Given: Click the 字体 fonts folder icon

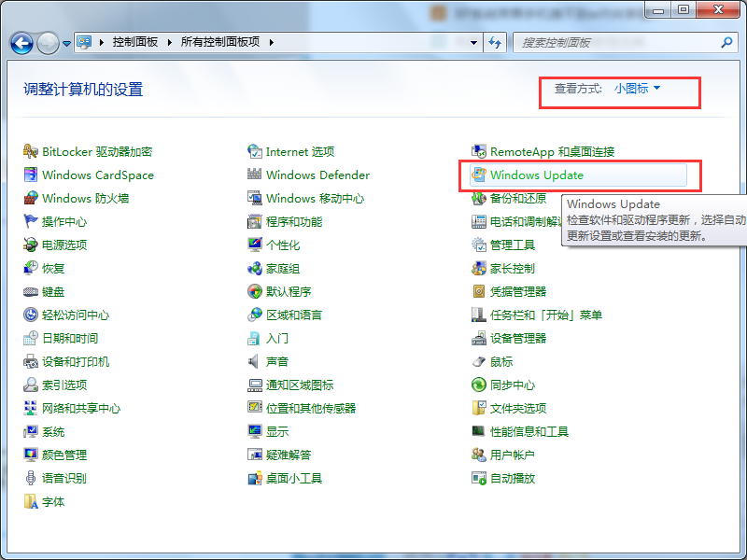Looking at the screenshot, I should tap(31, 501).
